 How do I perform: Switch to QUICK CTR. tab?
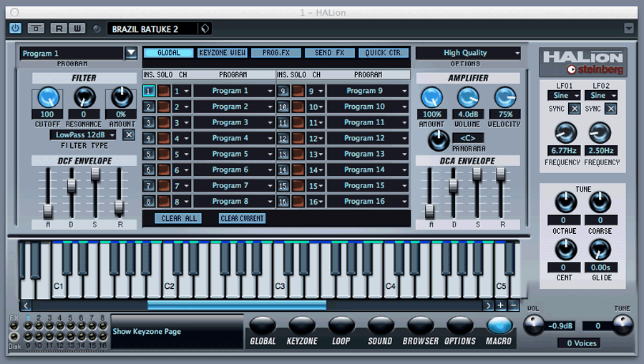384,53
